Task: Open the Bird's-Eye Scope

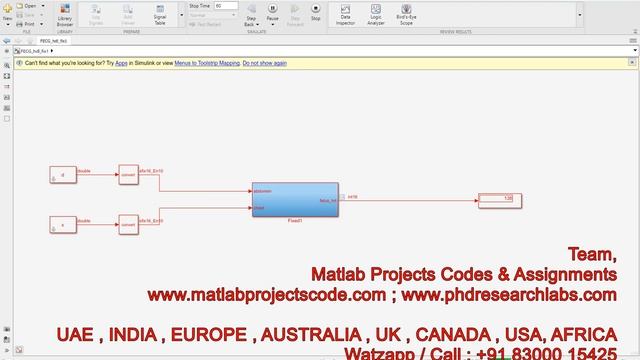Action: pyautogui.click(x=406, y=15)
